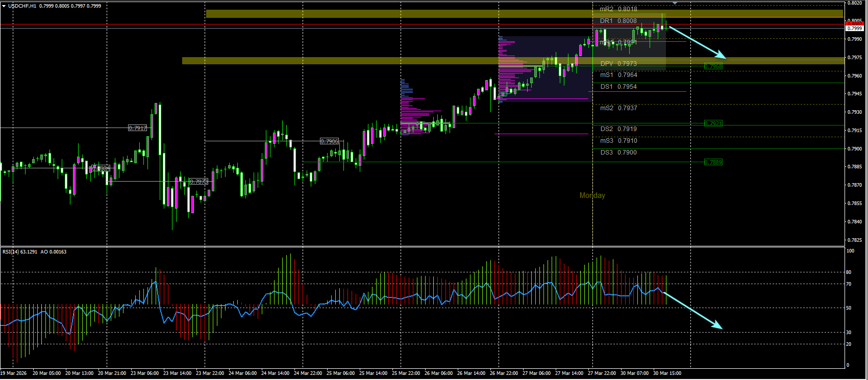Select the lower yellow zone near 0.7975
This screenshot has width=868, height=380.
pyautogui.click(x=512, y=61)
